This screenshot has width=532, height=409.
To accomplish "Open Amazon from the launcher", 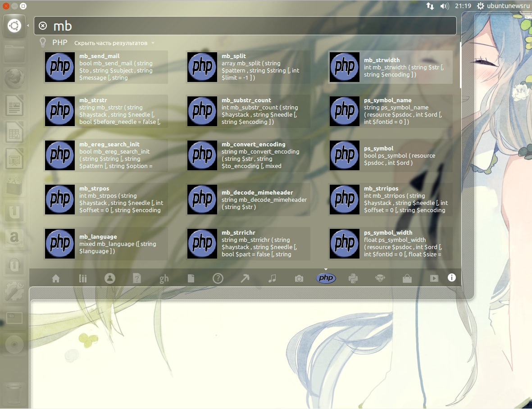I will pos(14,238).
